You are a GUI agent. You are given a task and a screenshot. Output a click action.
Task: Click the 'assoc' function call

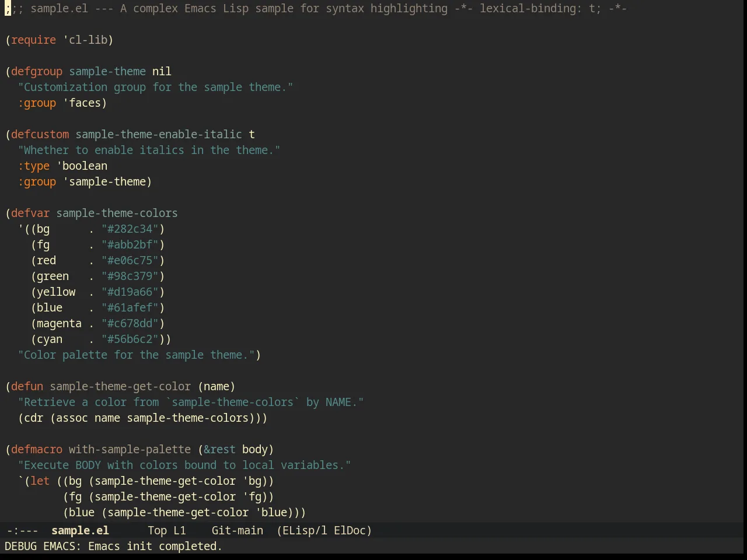point(72,418)
